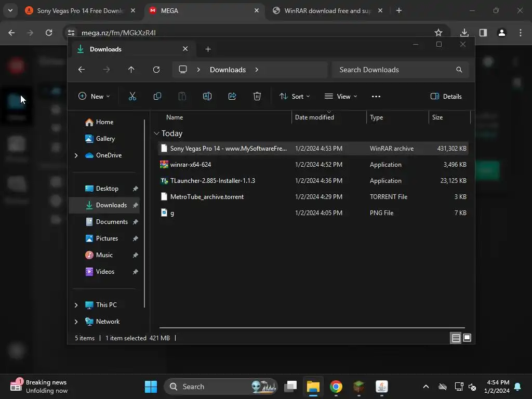Open the View dropdown menu
Screen dimensions: 532x399
pos(341,96)
